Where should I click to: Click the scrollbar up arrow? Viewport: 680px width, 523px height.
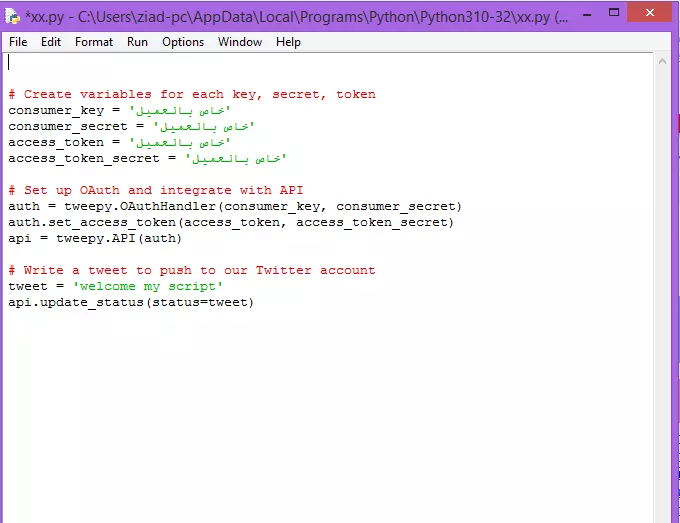[662, 62]
